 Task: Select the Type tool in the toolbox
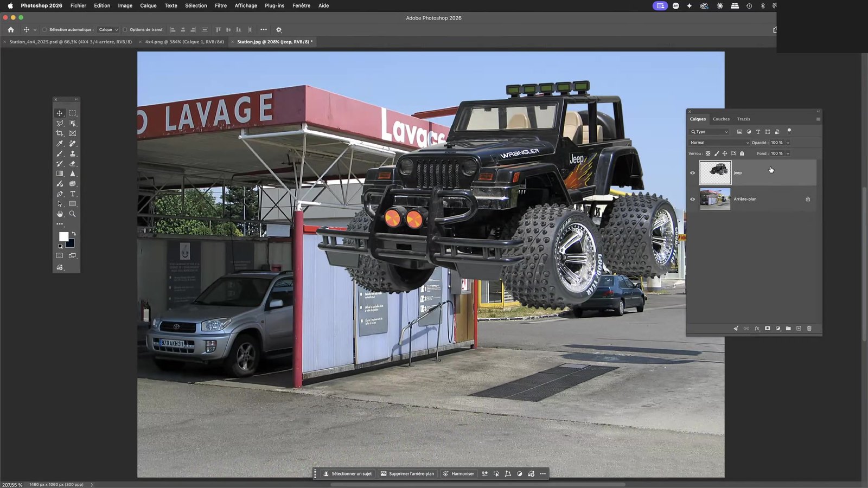pos(72,194)
